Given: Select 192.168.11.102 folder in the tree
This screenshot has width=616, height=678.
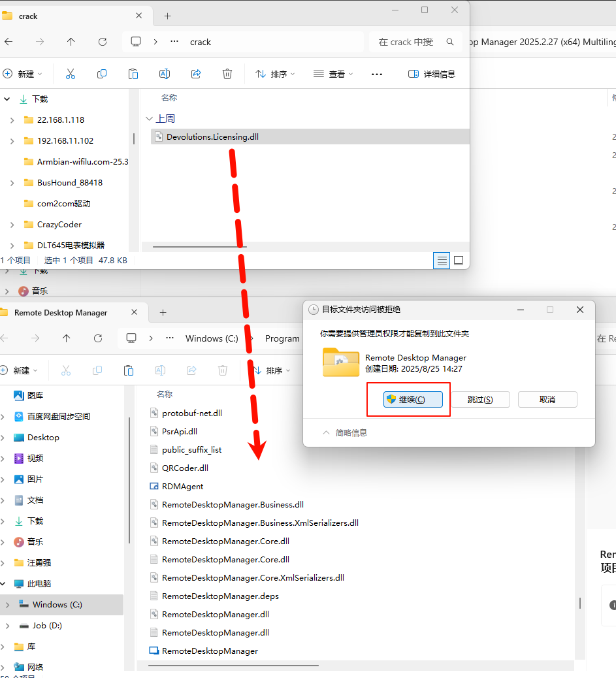Looking at the screenshot, I should click(x=65, y=140).
